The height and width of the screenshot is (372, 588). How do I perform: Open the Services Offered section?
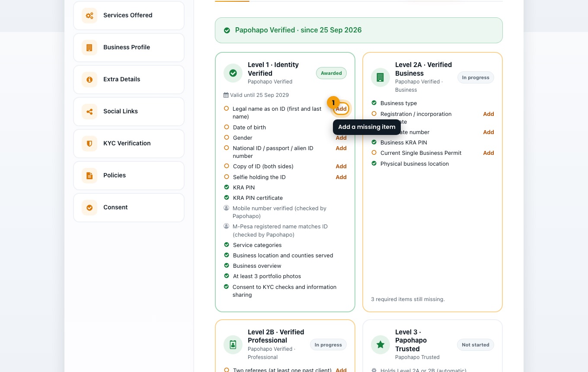(129, 16)
